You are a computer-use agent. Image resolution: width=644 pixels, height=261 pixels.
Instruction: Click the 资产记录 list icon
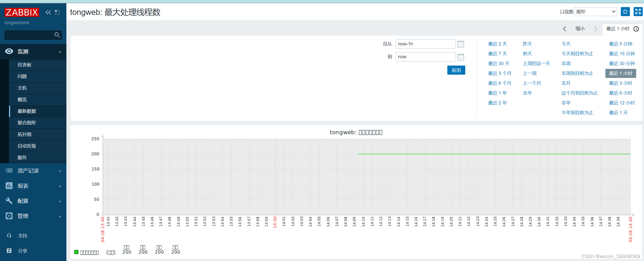coord(9,171)
